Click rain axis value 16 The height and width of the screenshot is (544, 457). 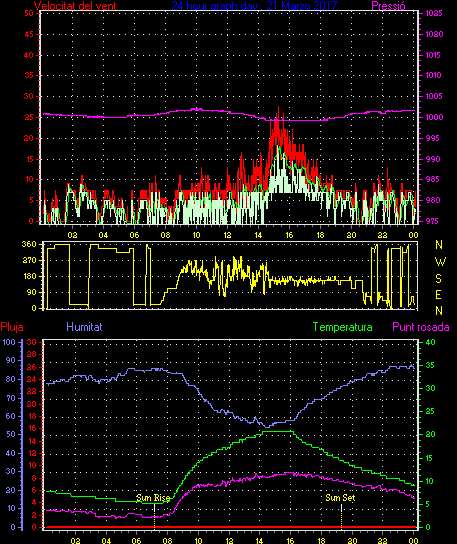click(32, 428)
